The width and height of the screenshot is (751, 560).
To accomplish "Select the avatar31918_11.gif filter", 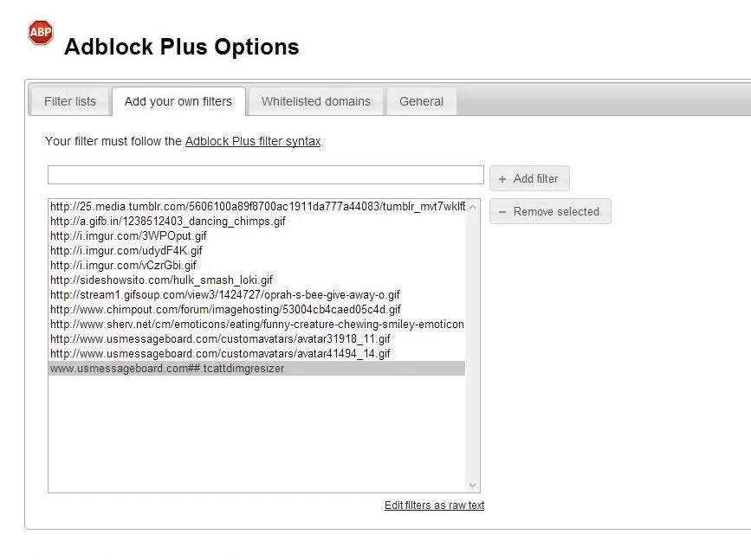I will [x=220, y=338].
